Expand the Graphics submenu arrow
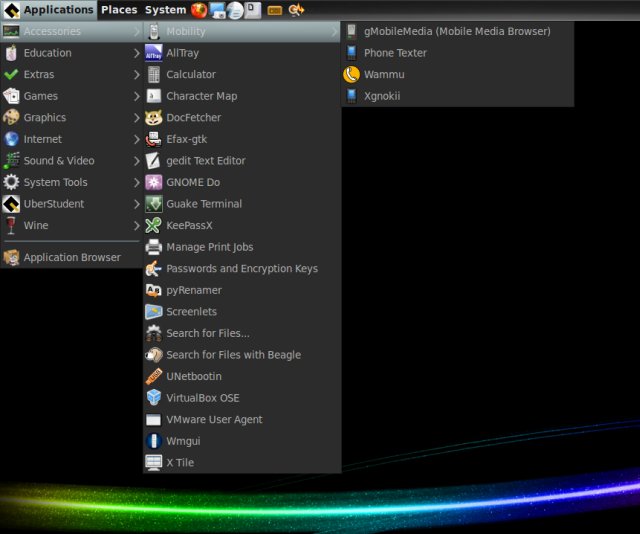The width and height of the screenshot is (640, 534). click(136, 118)
